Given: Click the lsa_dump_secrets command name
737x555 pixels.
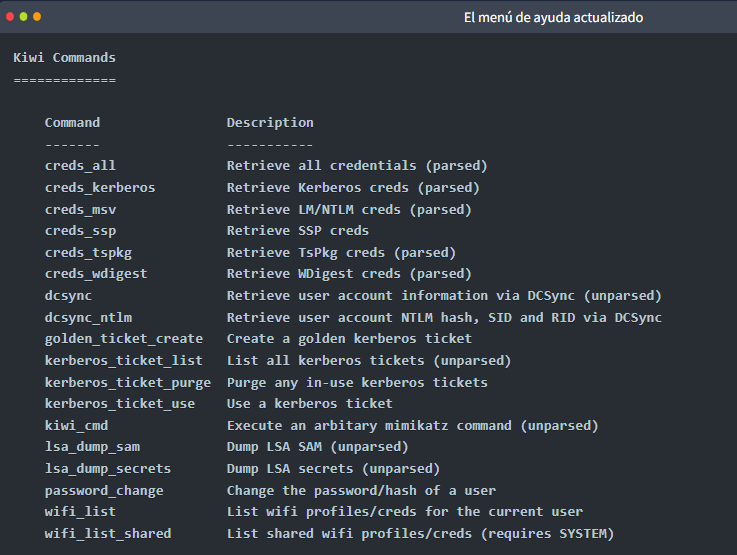Looking at the screenshot, I should (x=108, y=469).
